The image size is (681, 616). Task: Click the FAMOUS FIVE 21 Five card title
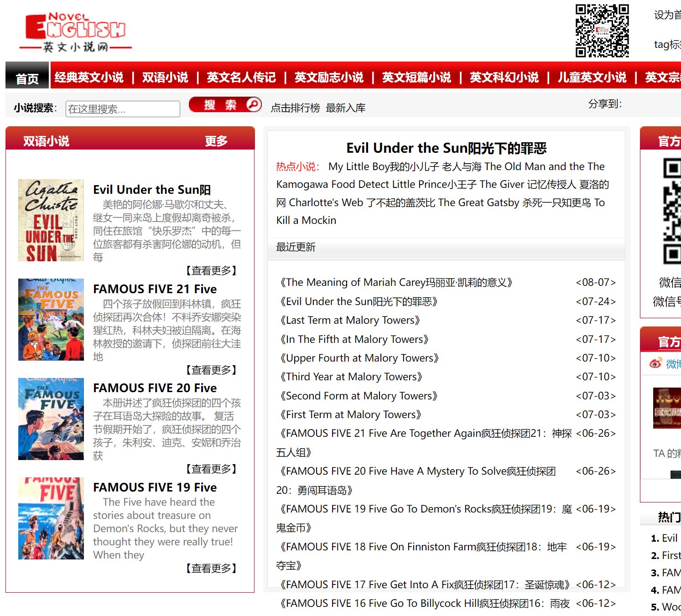(x=155, y=289)
